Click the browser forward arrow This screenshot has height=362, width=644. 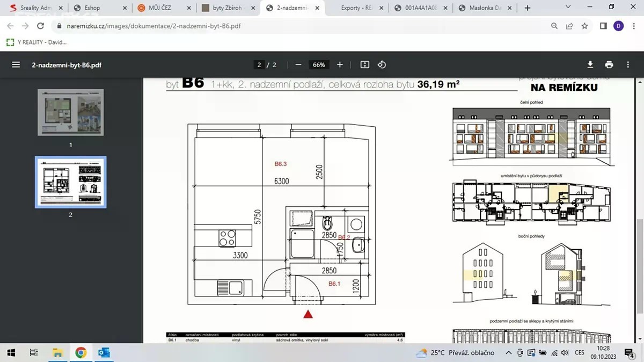click(x=25, y=26)
